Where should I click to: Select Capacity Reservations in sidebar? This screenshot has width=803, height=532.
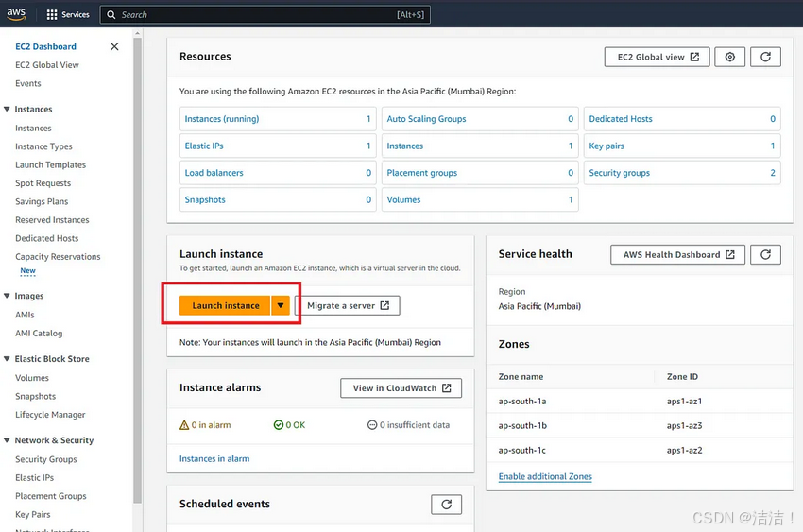58,257
